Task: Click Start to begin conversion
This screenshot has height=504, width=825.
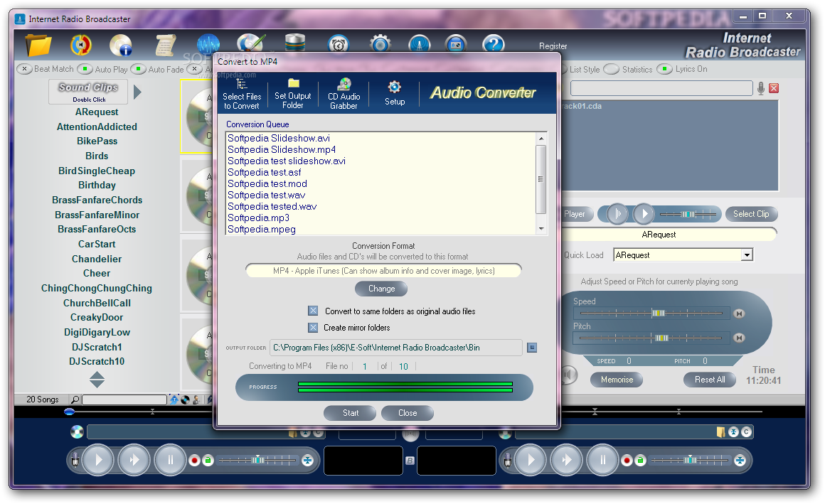Action: pos(351,413)
